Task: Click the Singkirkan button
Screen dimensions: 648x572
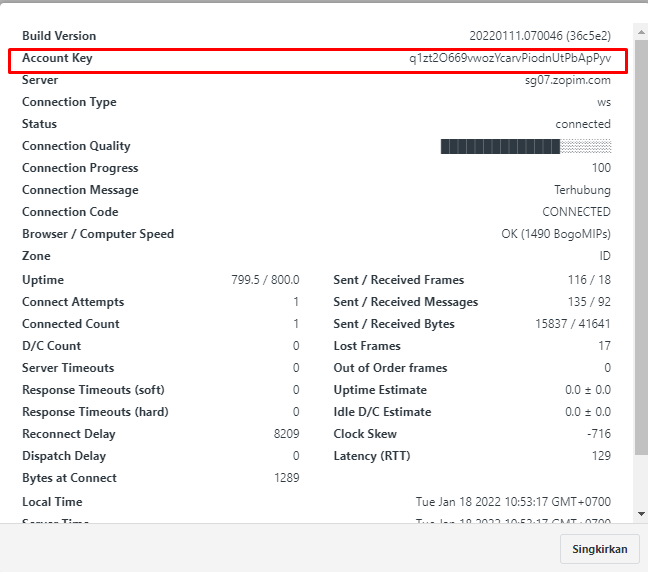Action: 599,549
